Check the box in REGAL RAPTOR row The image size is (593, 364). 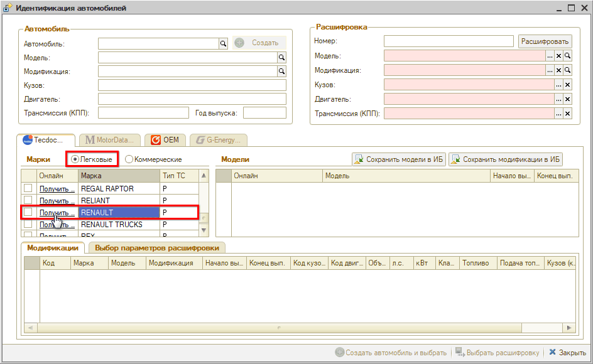coord(28,188)
